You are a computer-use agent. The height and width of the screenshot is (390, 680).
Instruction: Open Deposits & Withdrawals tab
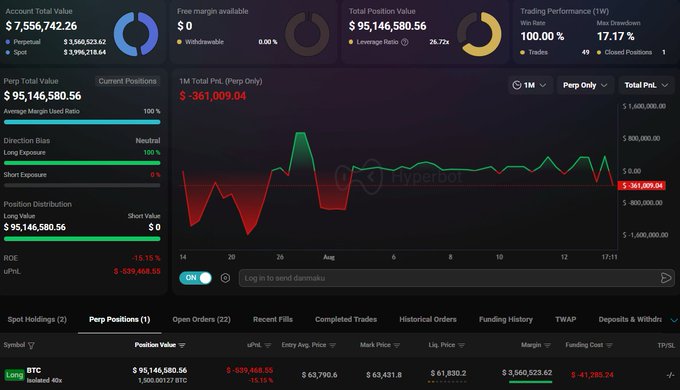(x=630, y=319)
